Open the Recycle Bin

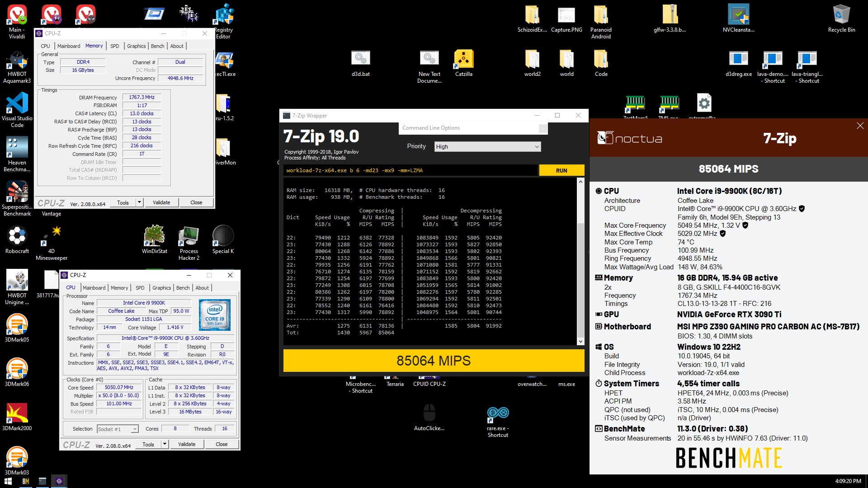click(841, 19)
